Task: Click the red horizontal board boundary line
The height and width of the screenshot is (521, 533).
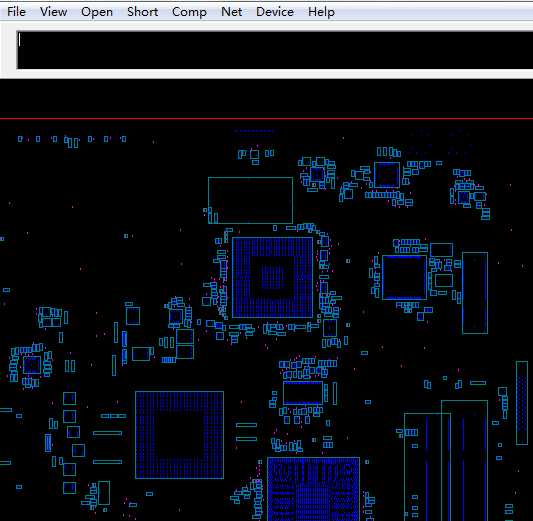Action: pyautogui.click(x=266, y=119)
